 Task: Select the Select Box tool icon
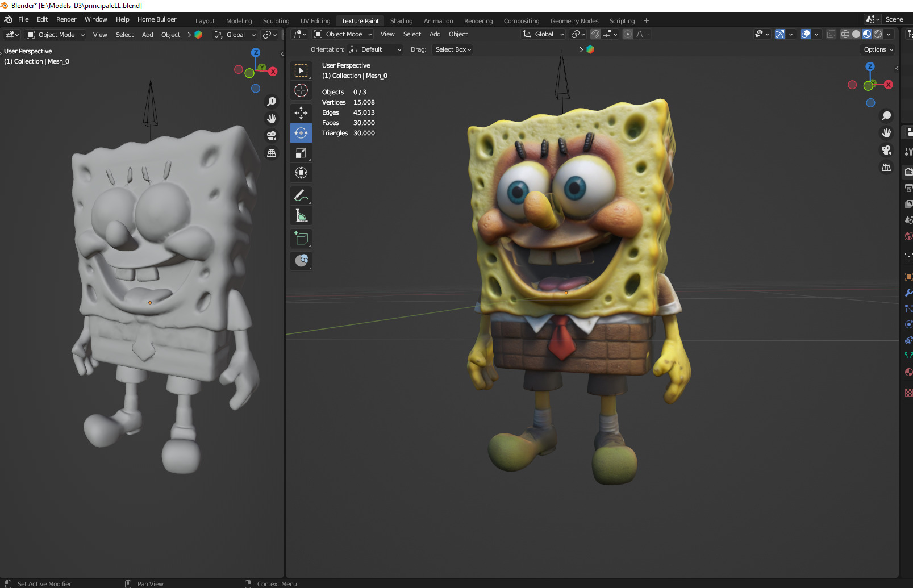301,70
